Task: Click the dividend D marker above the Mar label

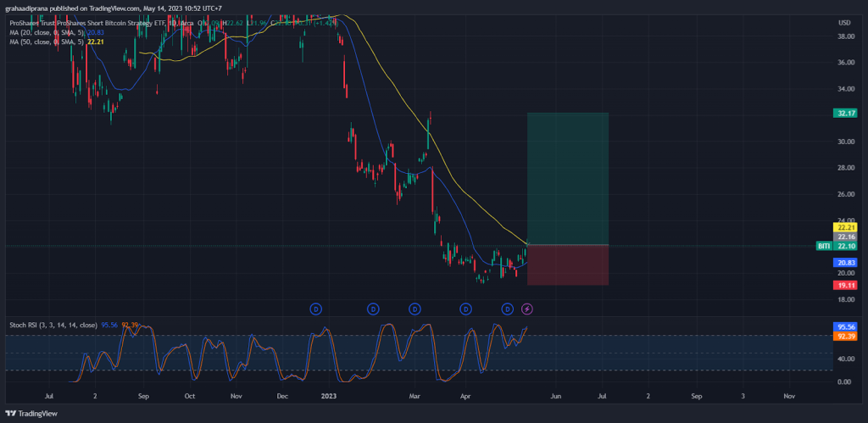Action: coord(415,309)
